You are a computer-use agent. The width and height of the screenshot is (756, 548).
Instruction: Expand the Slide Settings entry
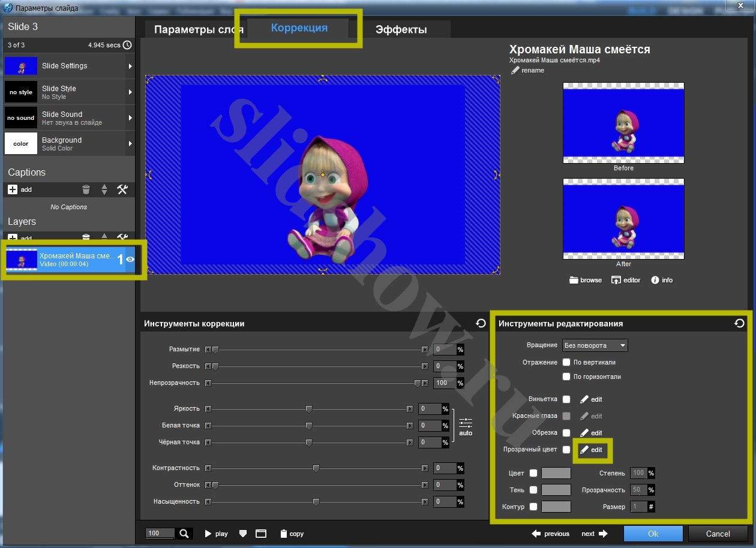coord(130,66)
